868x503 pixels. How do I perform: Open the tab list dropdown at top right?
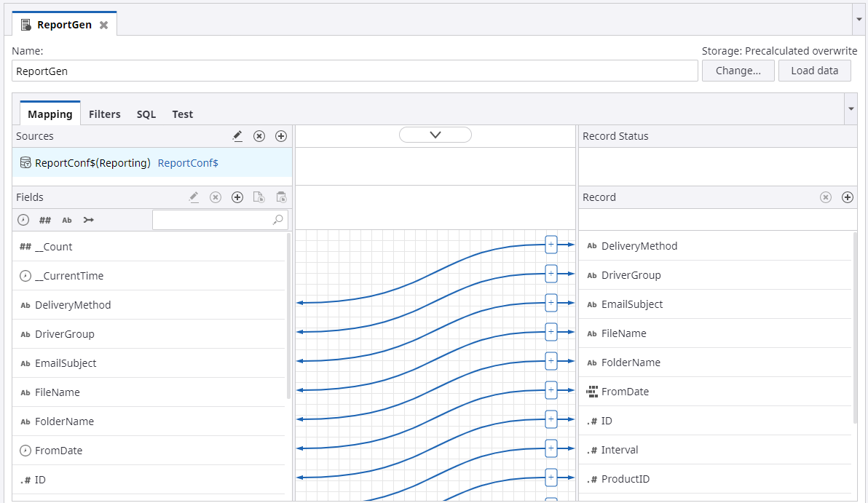(x=859, y=20)
